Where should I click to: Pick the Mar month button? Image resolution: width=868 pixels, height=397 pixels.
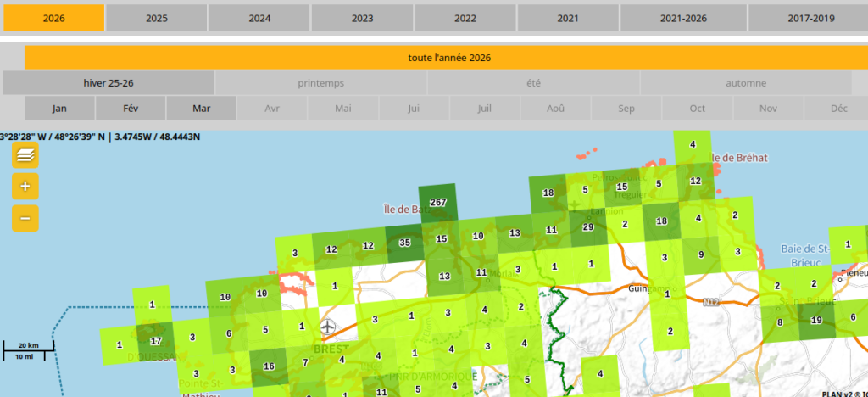pyautogui.click(x=202, y=109)
